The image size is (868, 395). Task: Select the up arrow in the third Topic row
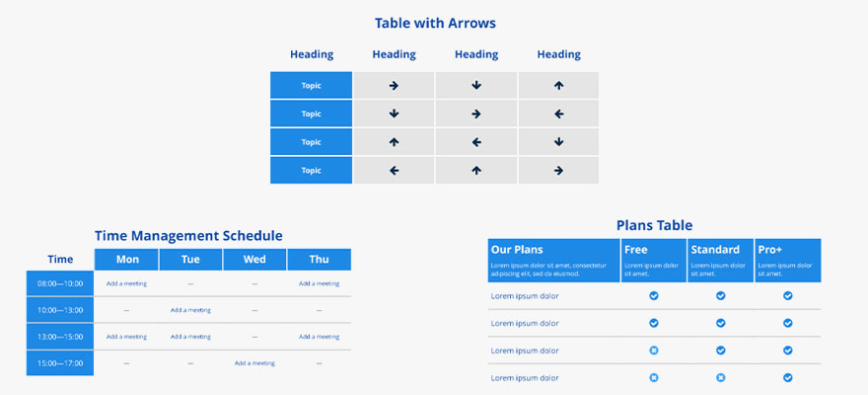pyautogui.click(x=394, y=142)
